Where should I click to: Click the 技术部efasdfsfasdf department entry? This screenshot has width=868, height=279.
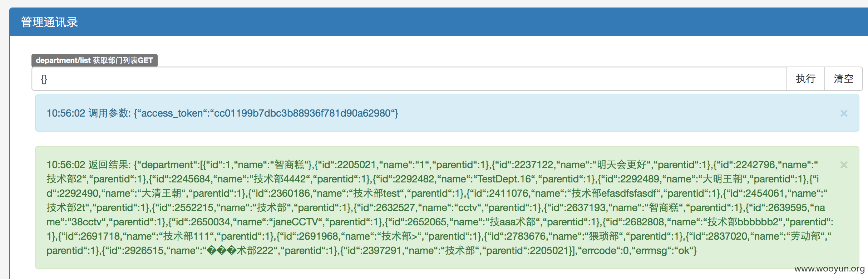[x=614, y=194]
